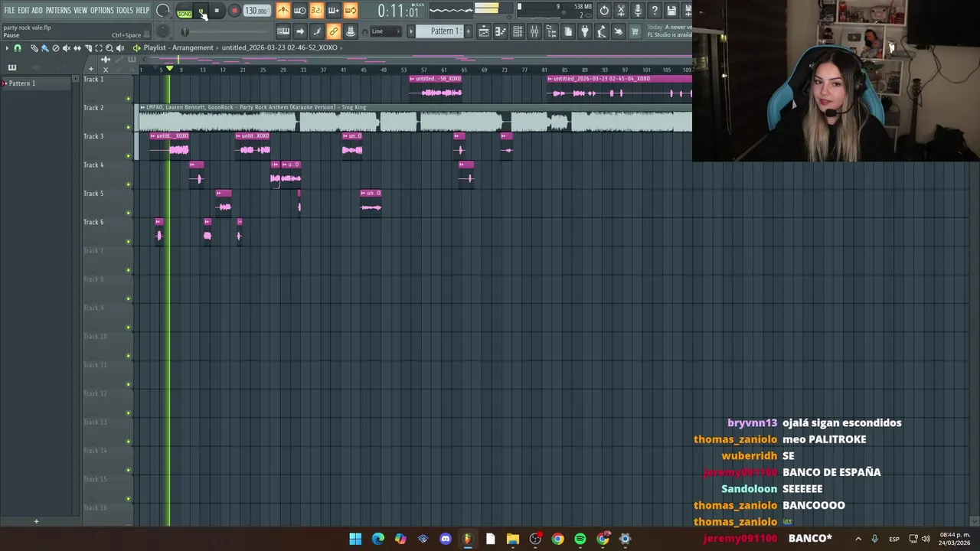Open the help question mark icon
Image resolution: width=980 pixels, height=551 pixels.
(655, 11)
